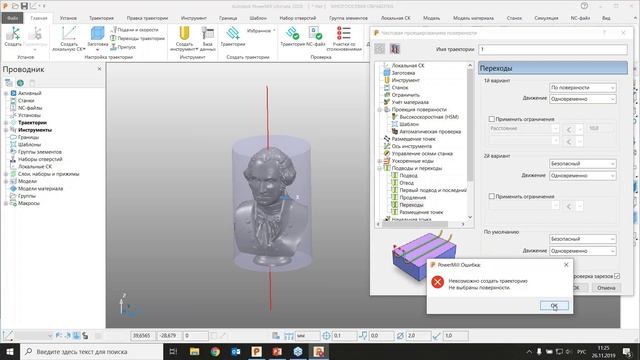Click Создать локальную СК icon

(69, 33)
